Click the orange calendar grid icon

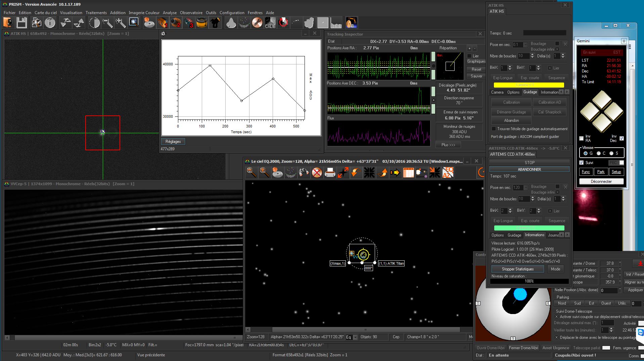(x=408, y=173)
